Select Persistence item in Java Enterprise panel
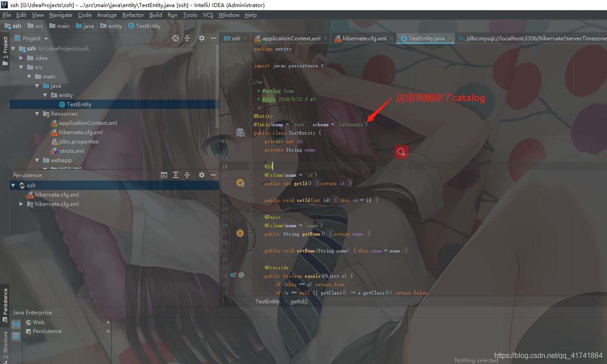The height and width of the screenshot is (364, 607). (x=47, y=331)
